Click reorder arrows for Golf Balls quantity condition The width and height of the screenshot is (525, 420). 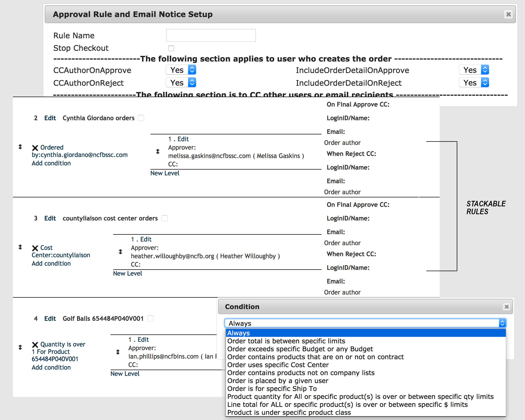(x=20, y=347)
